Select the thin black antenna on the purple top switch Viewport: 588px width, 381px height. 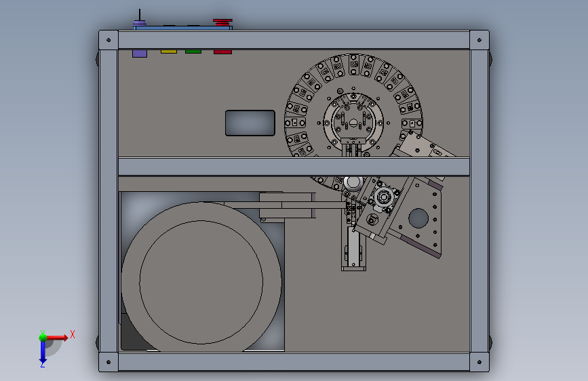pos(140,15)
